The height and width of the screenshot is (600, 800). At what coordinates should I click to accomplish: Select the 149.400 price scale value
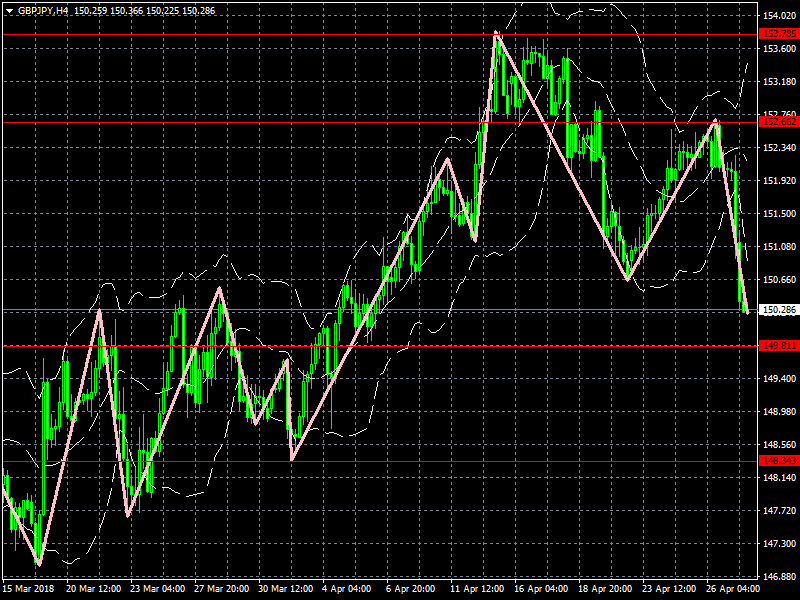click(779, 379)
